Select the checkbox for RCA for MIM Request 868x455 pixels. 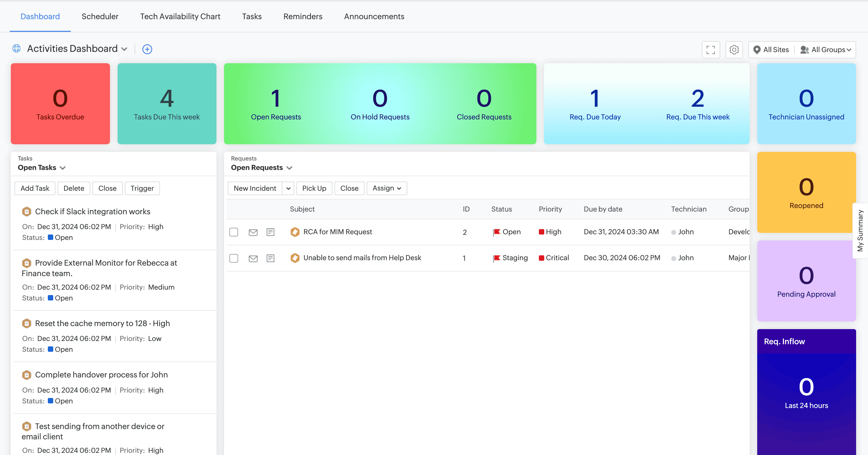(x=234, y=232)
